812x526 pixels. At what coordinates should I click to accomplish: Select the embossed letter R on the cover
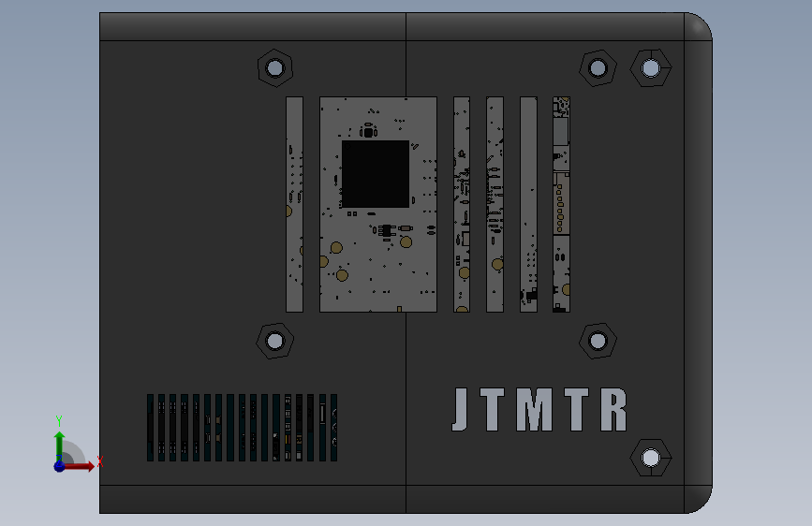[x=613, y=410]
